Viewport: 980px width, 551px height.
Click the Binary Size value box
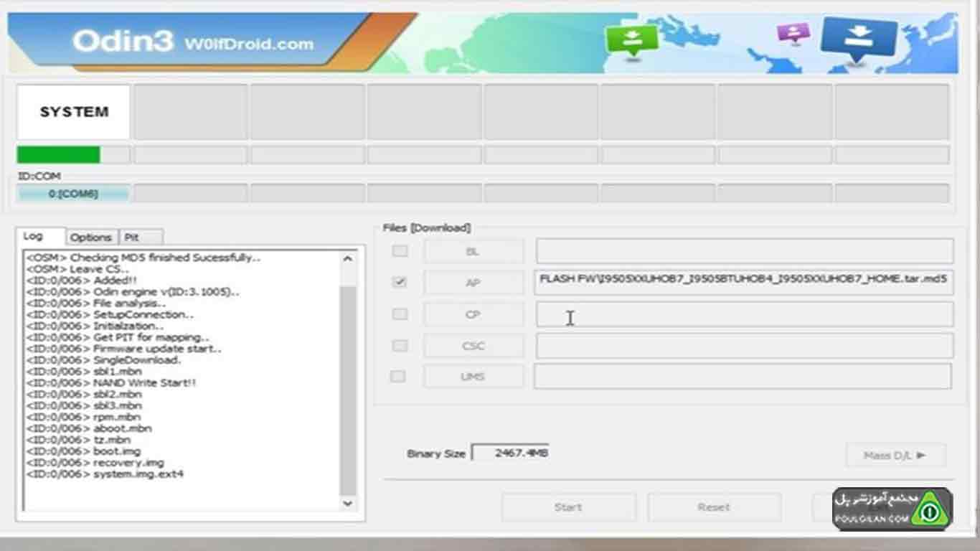coord(510,453)
